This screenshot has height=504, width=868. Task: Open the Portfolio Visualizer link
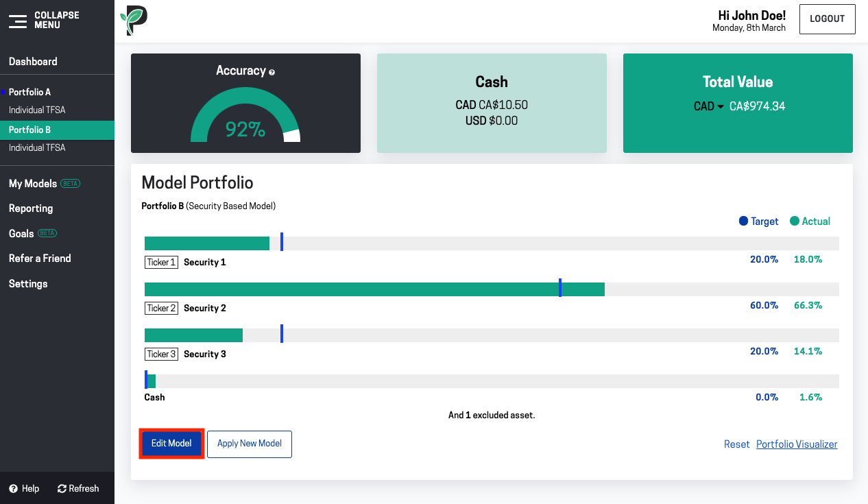797,444
